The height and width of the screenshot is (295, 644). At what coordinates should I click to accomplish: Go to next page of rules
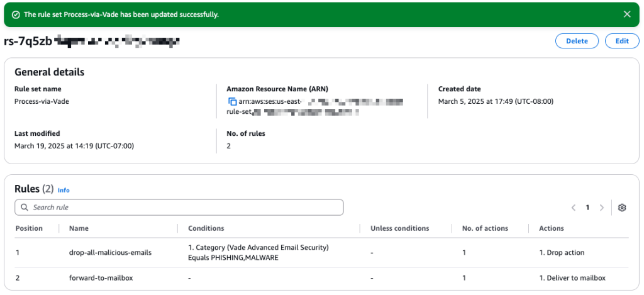click(602, 208)
